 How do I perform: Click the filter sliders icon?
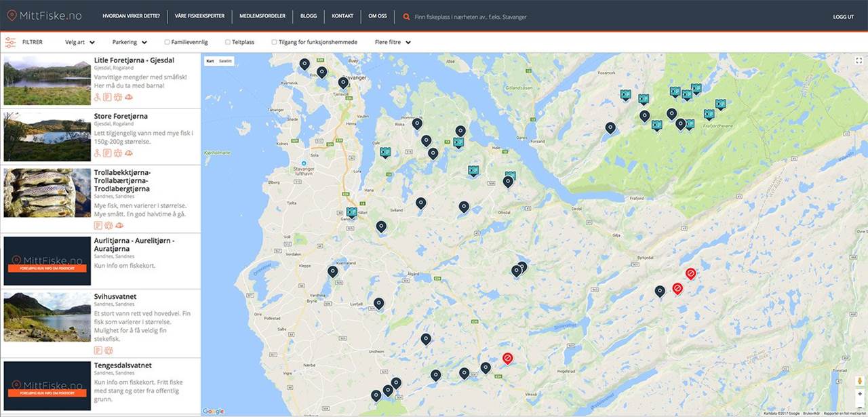(x=10, y=42)
